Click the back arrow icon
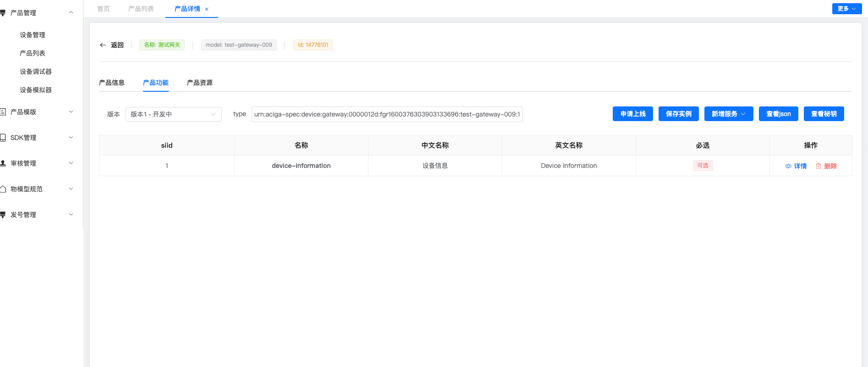The height and width of the screenshot is (367, 868). point(103,45)
